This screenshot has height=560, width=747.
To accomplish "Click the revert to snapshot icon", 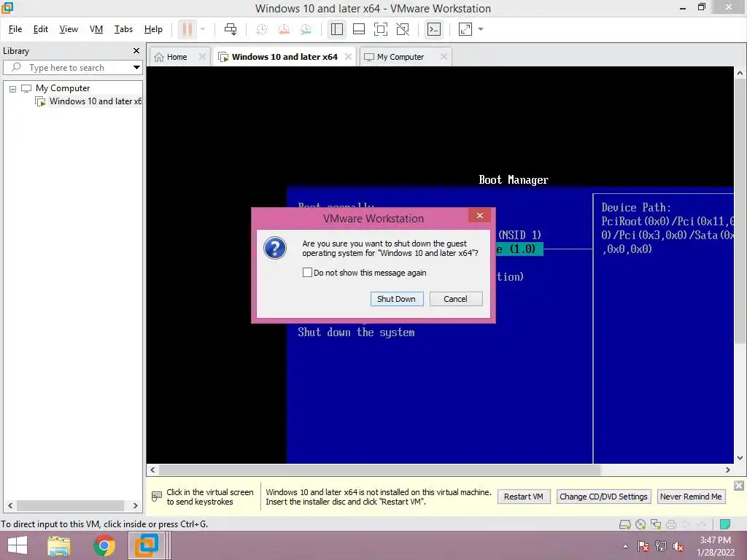I will [x=284, y=29].
